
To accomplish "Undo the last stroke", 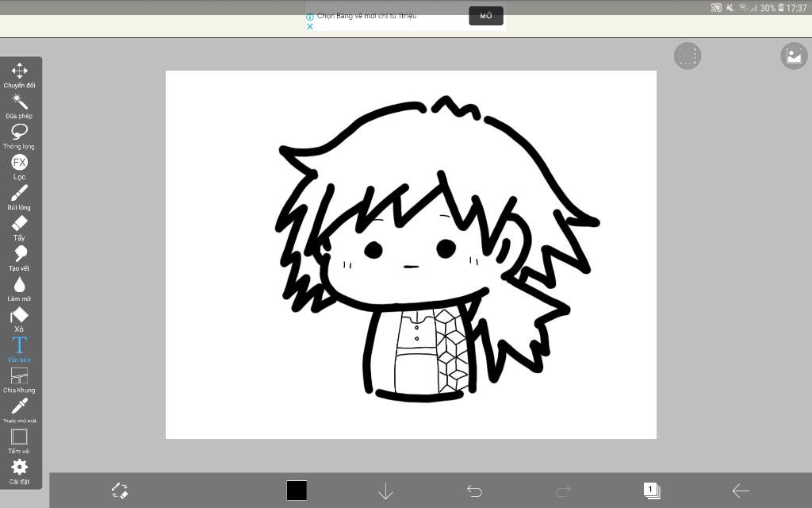I will coord(474,491).
